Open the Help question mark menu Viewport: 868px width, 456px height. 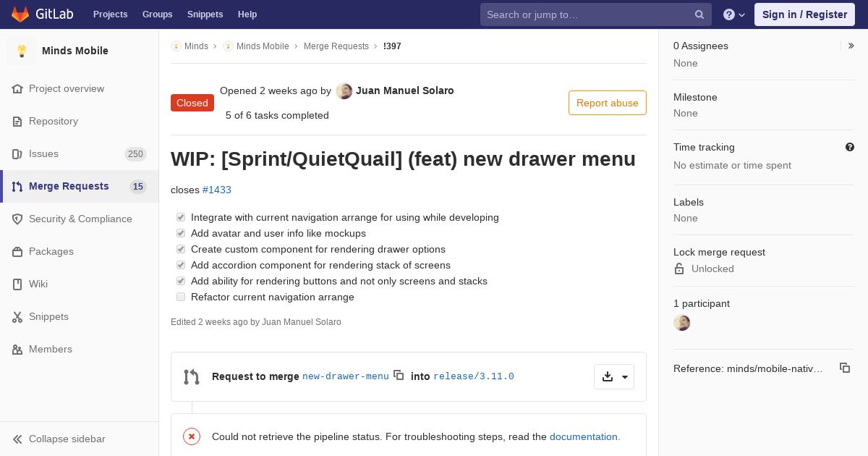pyautogui.click(x=734, y=14)
